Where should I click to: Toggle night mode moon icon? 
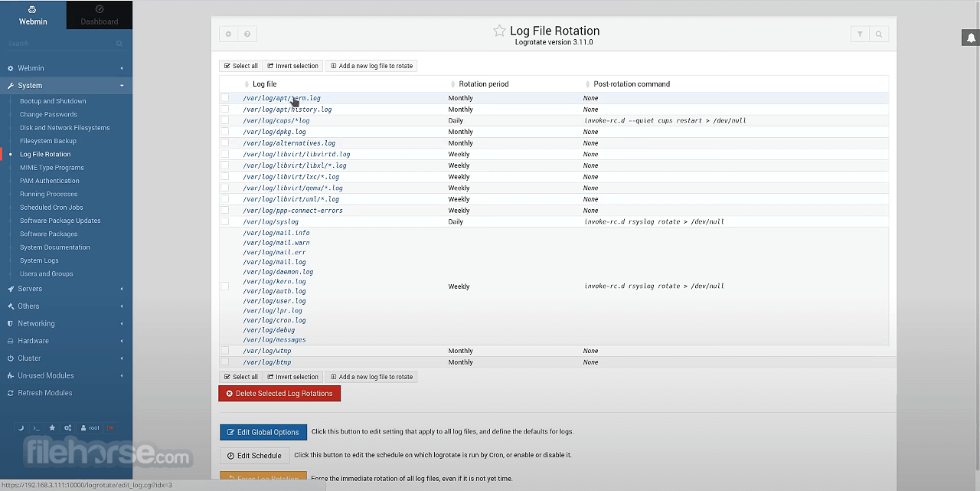coord(21,427)
